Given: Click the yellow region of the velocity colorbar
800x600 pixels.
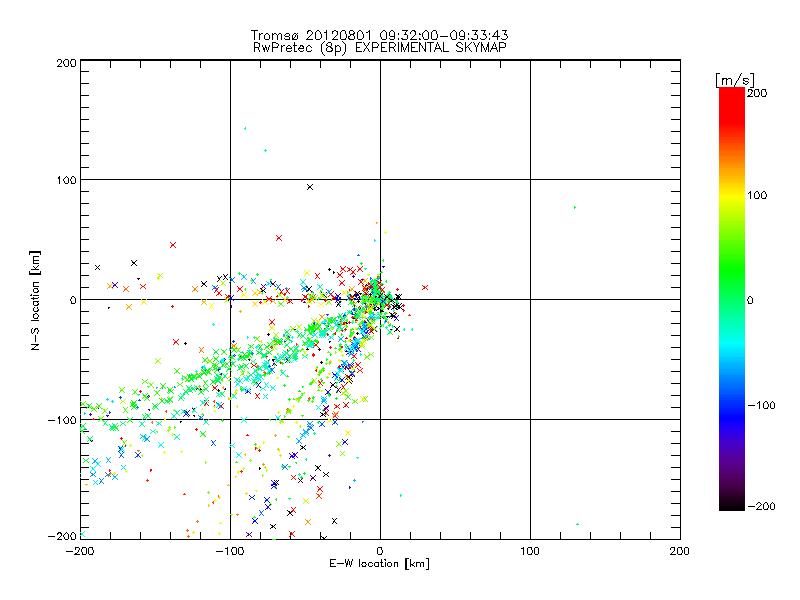Looking at the screenshot, I should point(732,196).
